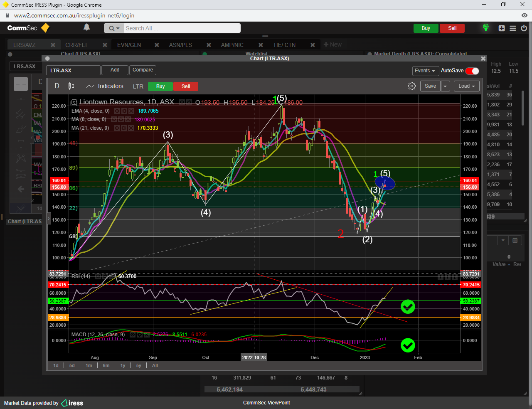Switch to the AMP/NIC tab

click(232, 45)
